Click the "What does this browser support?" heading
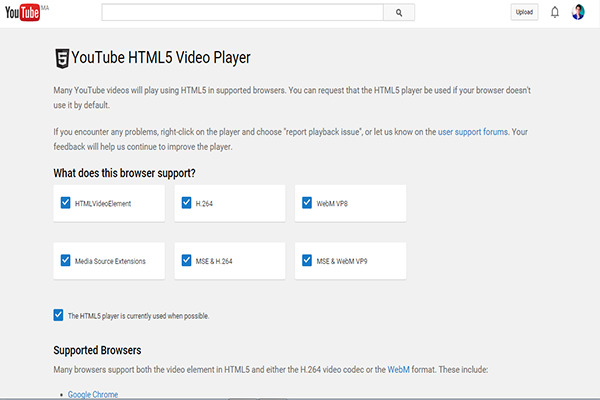This screenshot has height=400, width=600. pos(124,173)
